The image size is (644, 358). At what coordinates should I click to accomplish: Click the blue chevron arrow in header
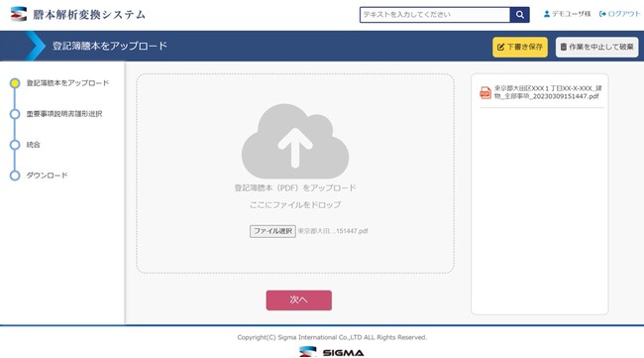(36, 46)
